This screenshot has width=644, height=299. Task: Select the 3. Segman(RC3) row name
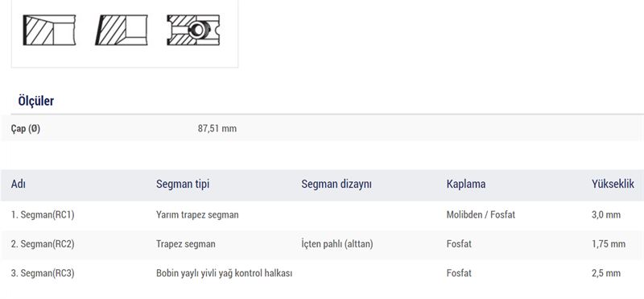(43, 273)
